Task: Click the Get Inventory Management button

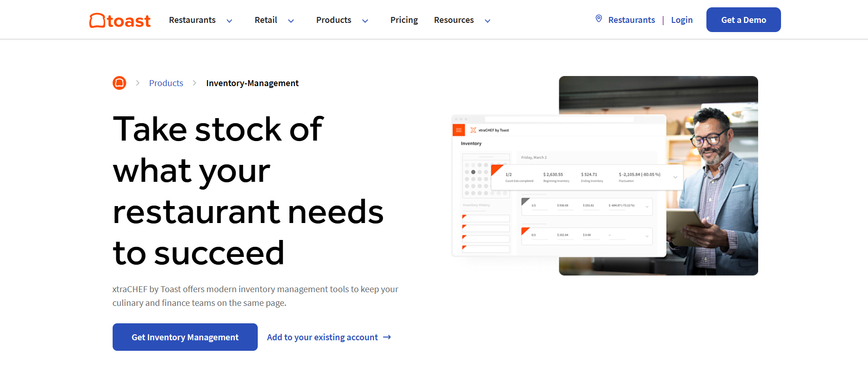Action: [185, 337]
